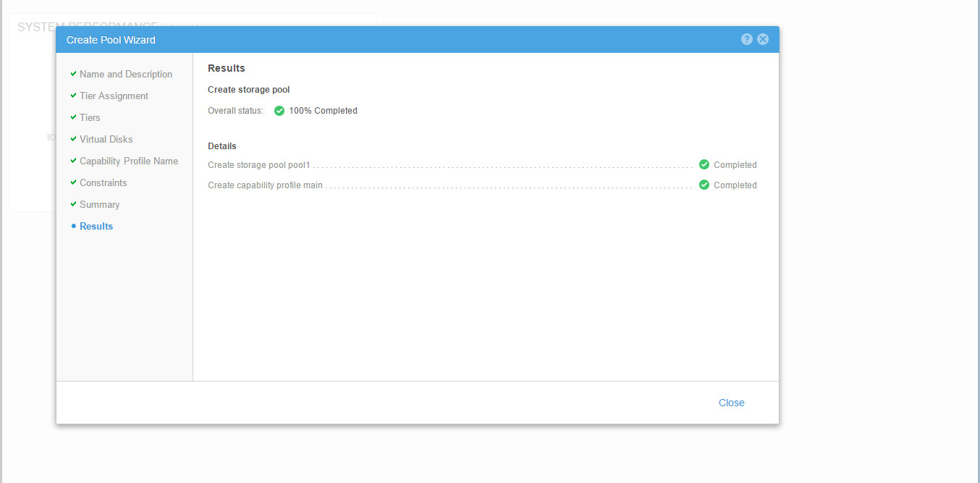Click the check mark beside Constraints
The image size is (980, 483).
(x=74, y=182)
